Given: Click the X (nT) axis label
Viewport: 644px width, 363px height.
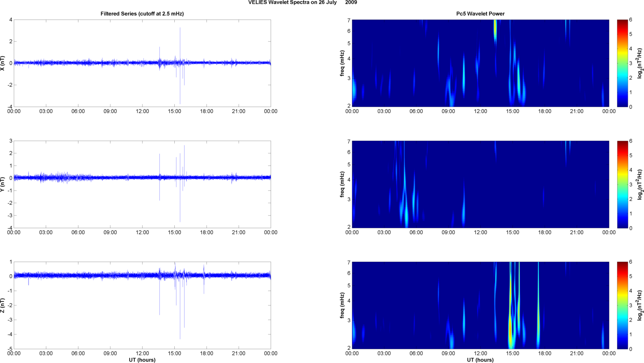Looking at the screenshot, I should click(3, 63).
